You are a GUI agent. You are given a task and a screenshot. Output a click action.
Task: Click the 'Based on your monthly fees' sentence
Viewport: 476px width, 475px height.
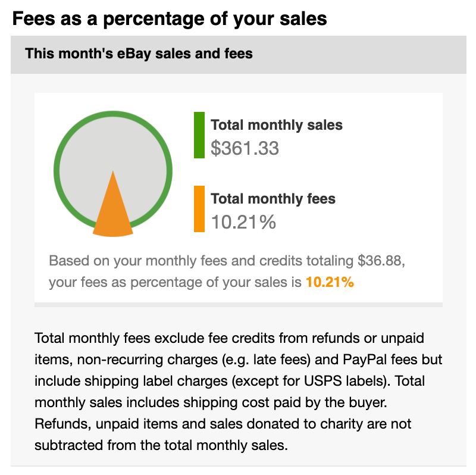[227, 271]
